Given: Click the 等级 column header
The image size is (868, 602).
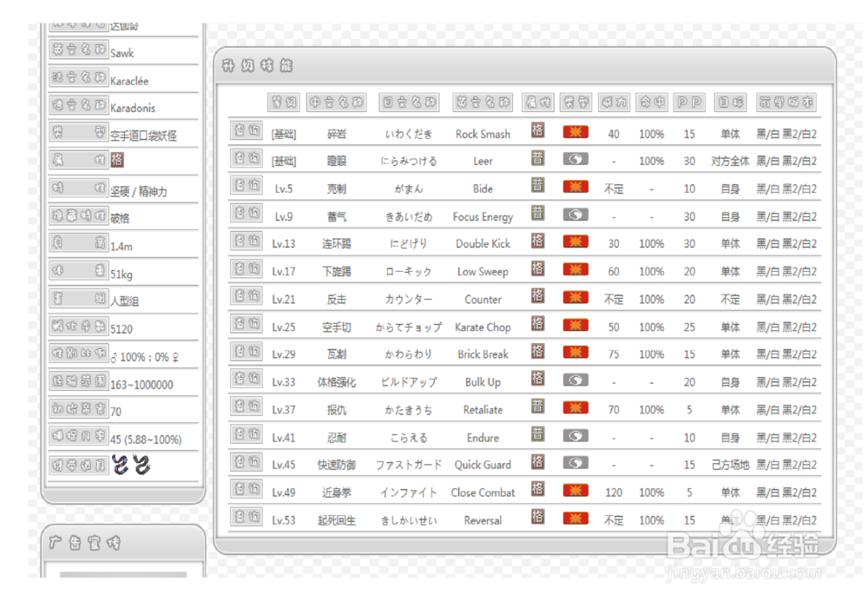Looking at the screenshot, I should pyautogui.click(x=284, y=103).
